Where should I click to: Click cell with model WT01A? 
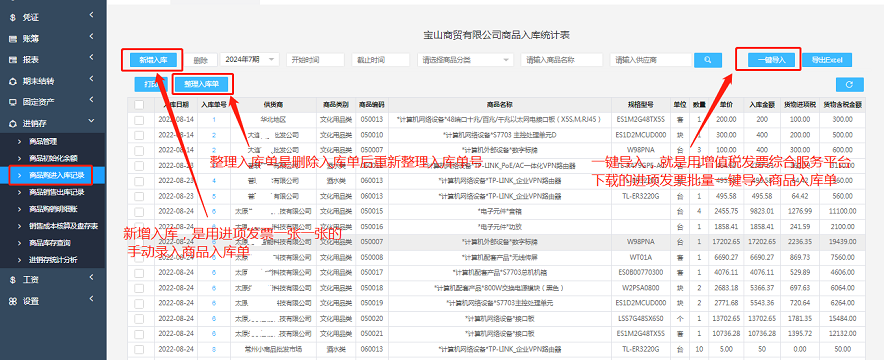(640, 257)
